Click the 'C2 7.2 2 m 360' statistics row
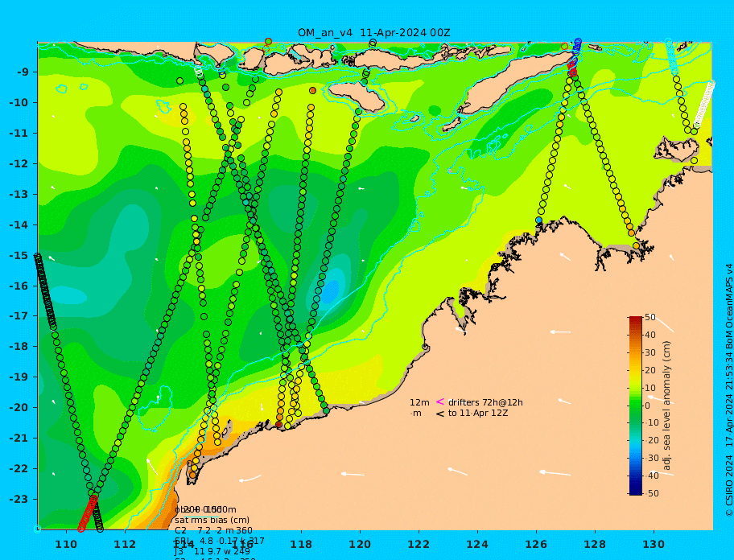This screenshot has width=734, height=560. 213,530
